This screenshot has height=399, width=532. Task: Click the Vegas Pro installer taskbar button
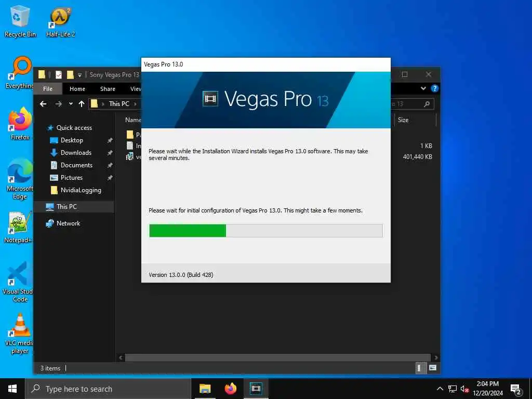pos(256,389)
